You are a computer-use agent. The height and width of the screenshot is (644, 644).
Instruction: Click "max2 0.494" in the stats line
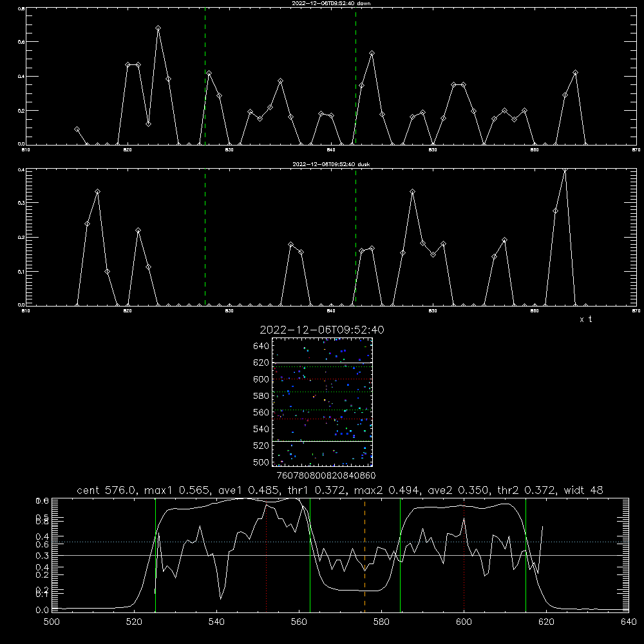click(386, 490)
